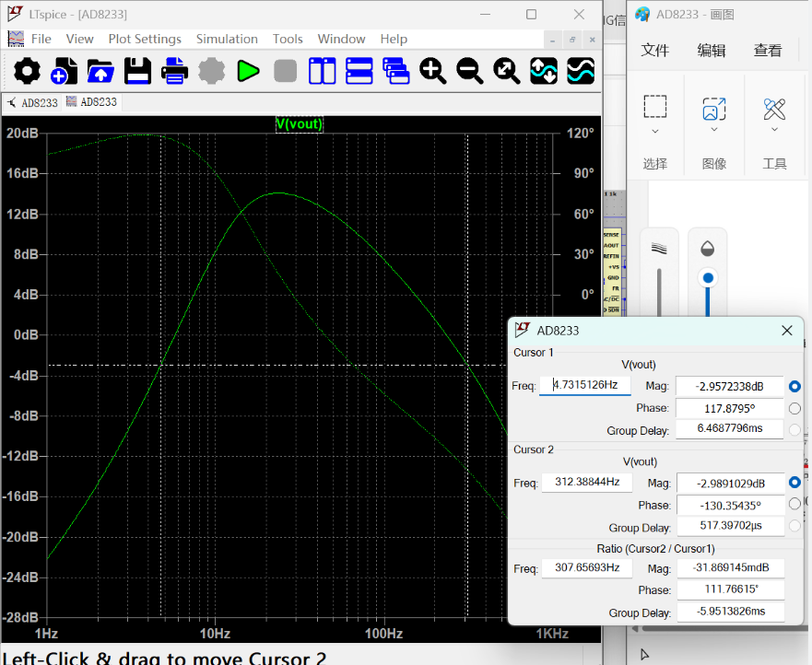Click the autorange plot icon
This screenshot has height=665, width=812.
click(x=544, y=71)
